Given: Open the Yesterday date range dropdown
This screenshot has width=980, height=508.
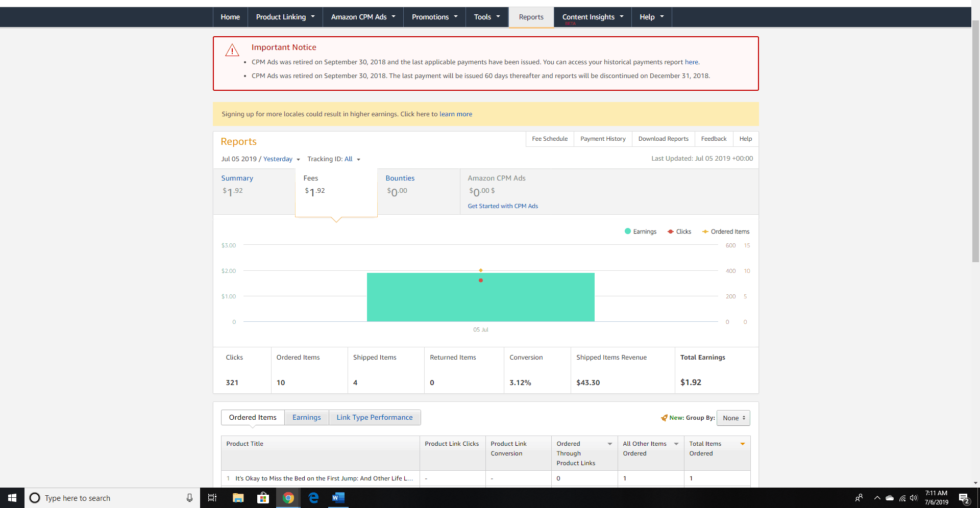Looking at the screenshot, I should pos(281,159).
